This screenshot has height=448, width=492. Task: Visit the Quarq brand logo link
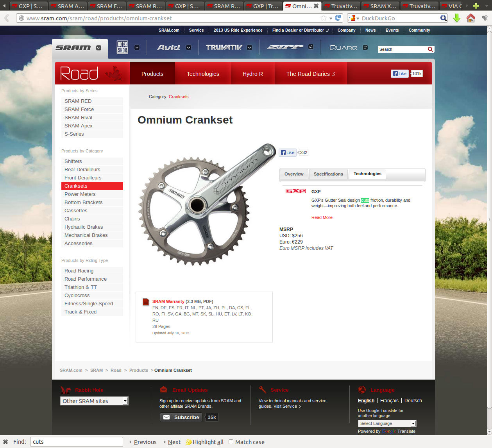344,48
